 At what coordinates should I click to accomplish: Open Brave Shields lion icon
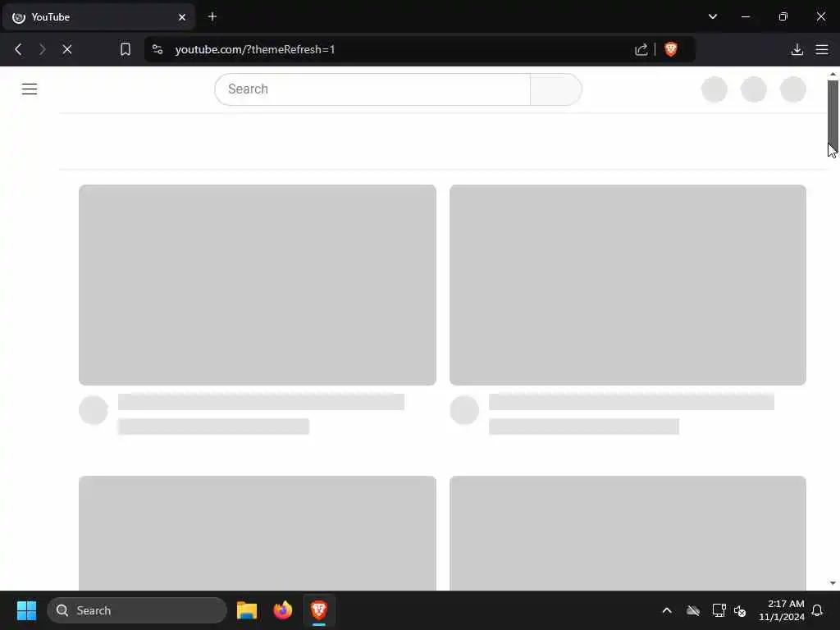pyautogui.click(x=671, y=49)
